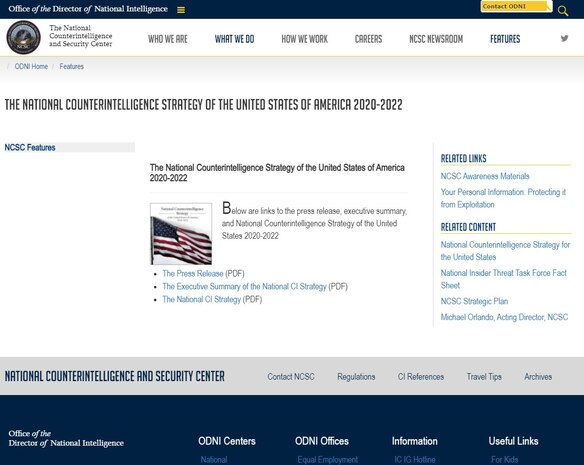Click the Useful Links footer heading

[x=513, y=441]
